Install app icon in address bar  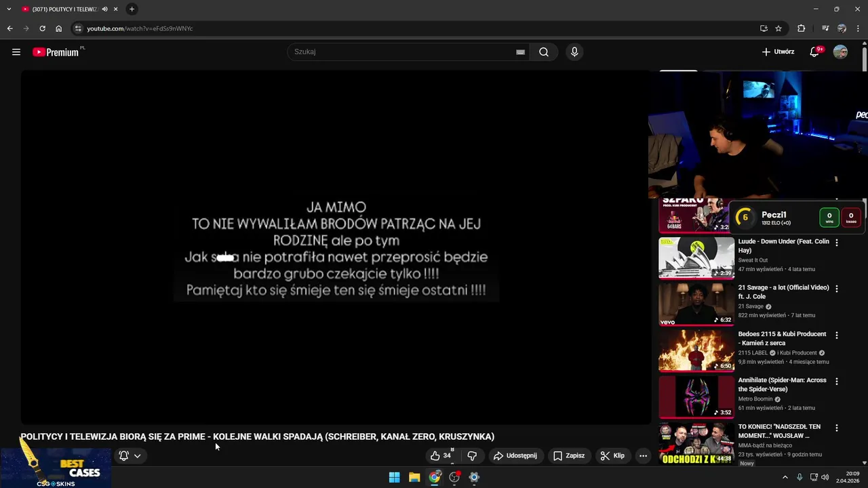(764, 28)
